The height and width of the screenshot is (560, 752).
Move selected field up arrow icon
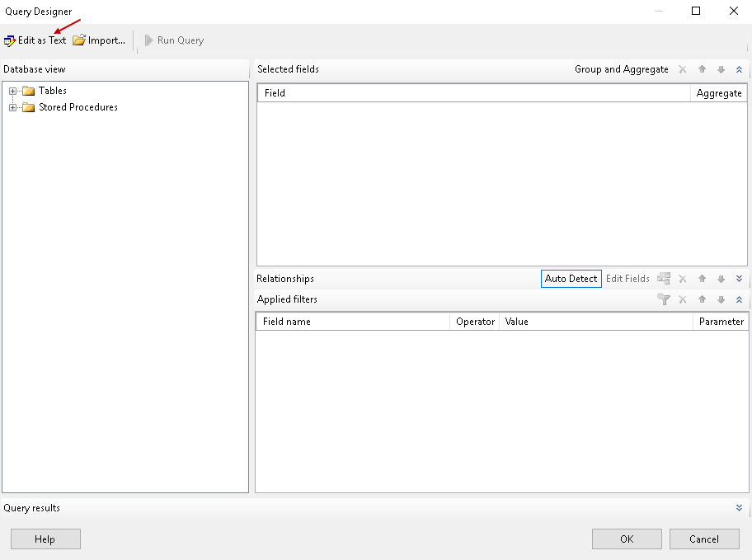(x=703, y=69)
